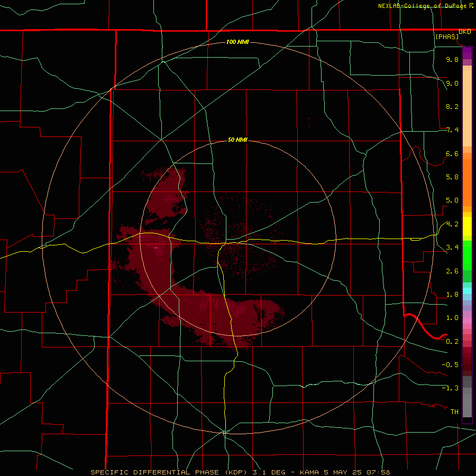Click the 2.6 value on the color scale
Image resolution: width=476 pixels, height=476 pixels.
pos(452,271)
